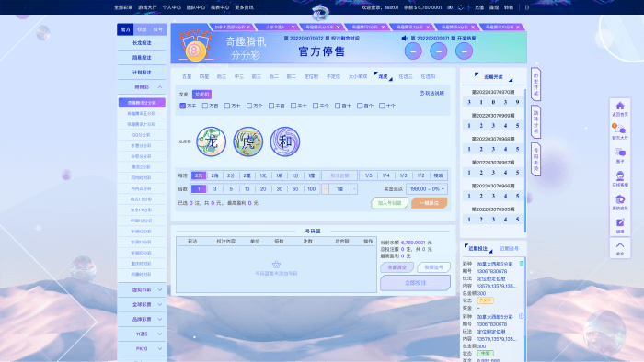Open online customer service headset icon
Image resolution: width=644 pixels, height=362 pixels.
620,175
